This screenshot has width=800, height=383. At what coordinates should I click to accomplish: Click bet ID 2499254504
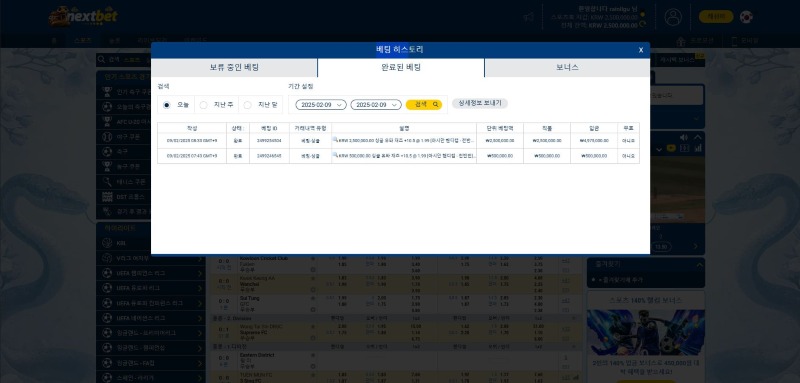(x=269, y=141)
